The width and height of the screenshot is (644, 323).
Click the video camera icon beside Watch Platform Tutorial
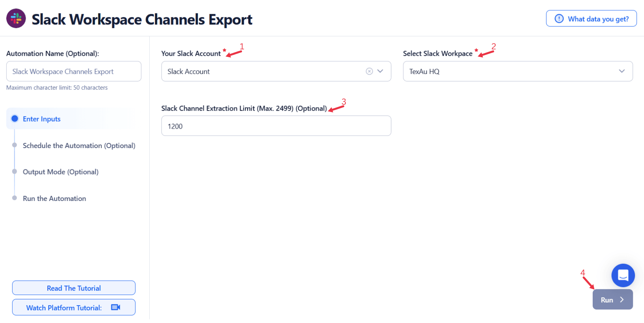pyautogui.click(x=116, y=308)
